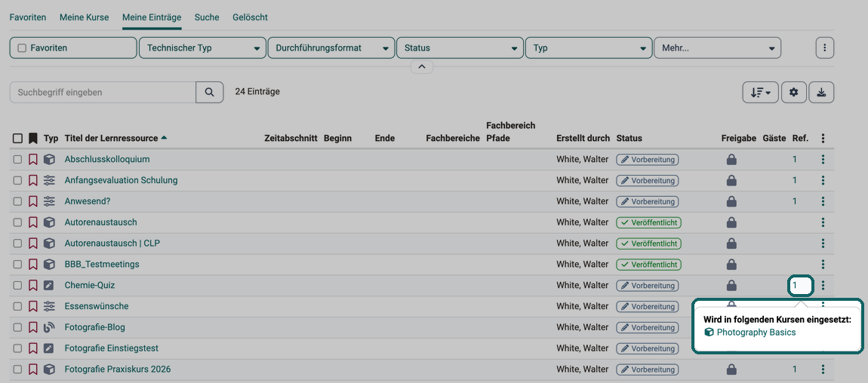Click Vorbereitung badge of Fotografie-Blog
The width and height of the screenshot is (868, 383).
pos(648,328)
